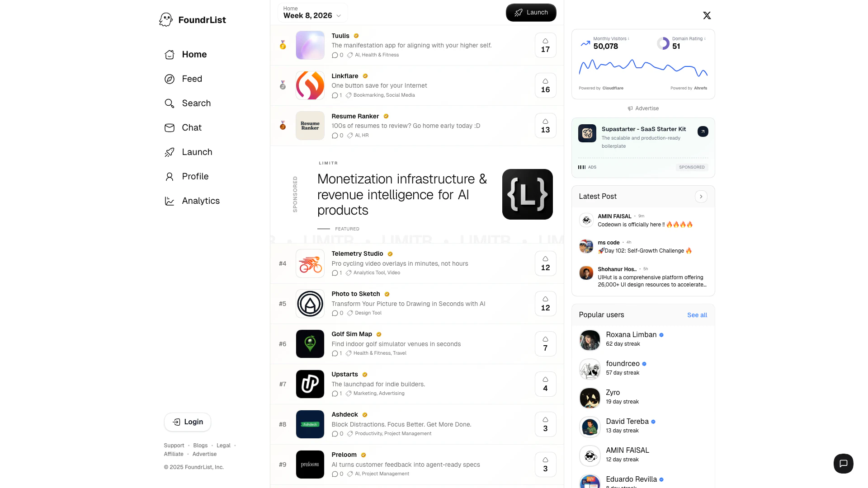Image resolution: width=868 pixels, height=488 pixels.
Task: Click the Telemetry Studio cyclist logo
Action: coord(310,263)
